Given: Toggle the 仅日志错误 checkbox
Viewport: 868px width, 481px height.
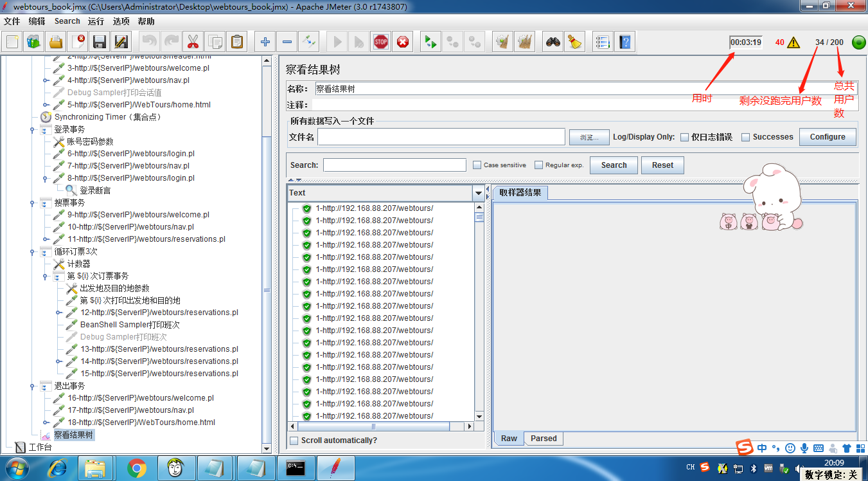Looking at the screenshot, I should (x=684, y=137).
